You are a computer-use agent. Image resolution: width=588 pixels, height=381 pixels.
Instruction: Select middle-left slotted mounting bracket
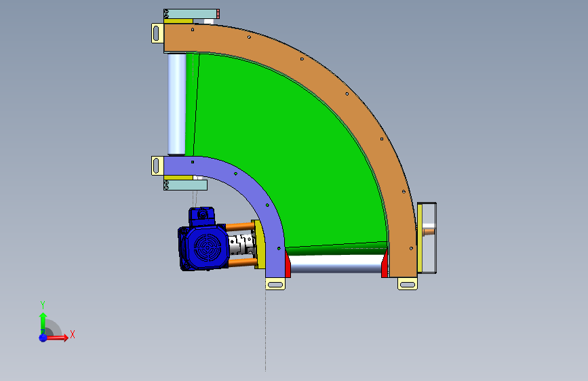(x=157, y=165)
